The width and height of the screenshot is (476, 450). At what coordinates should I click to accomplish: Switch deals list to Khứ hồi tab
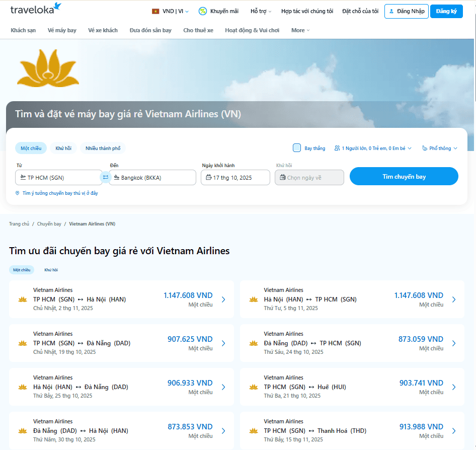pyautogui.click(x=51, y=270)
